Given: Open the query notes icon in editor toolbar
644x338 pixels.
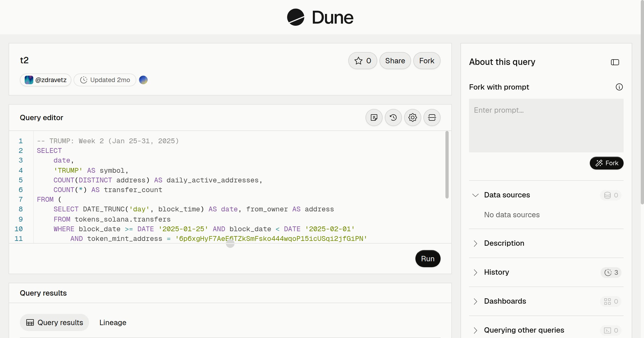Looking at the screenshot, I should [374, 117].
